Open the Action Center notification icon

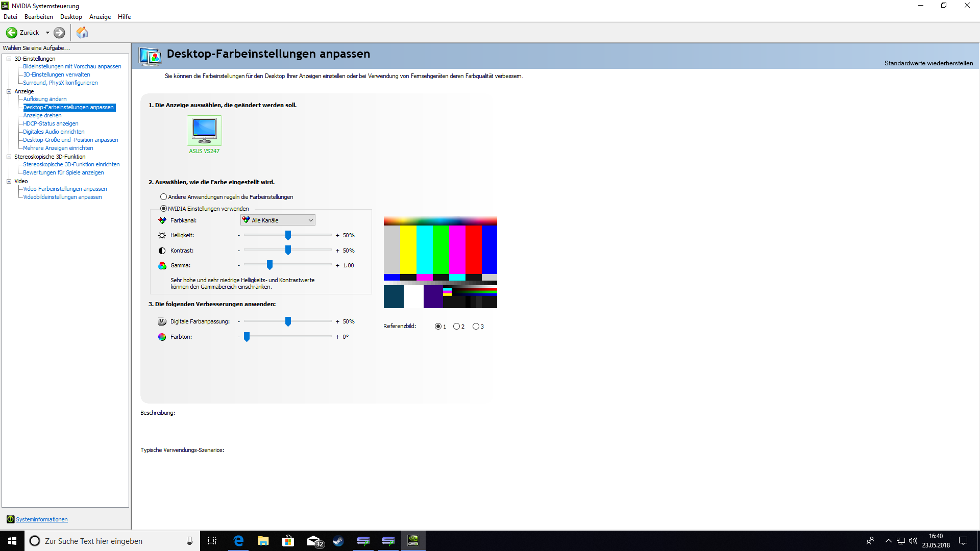point(963,541)
